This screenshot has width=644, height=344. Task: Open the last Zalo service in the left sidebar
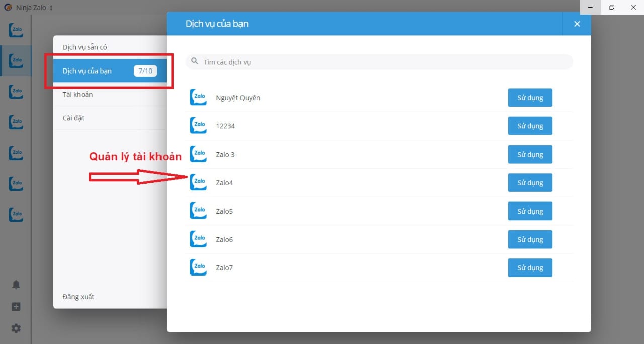point(16,215)
